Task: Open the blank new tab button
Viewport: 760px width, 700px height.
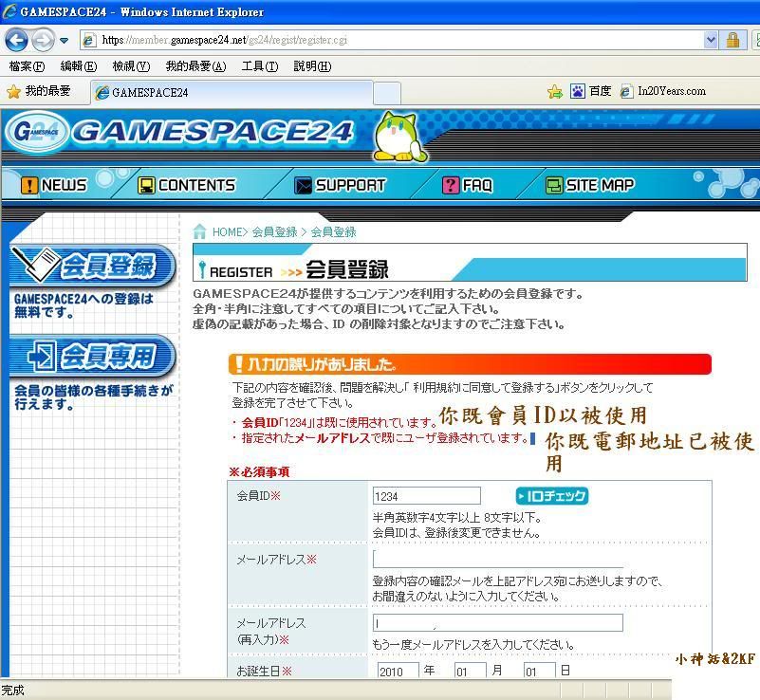Action: click(386, 93)
